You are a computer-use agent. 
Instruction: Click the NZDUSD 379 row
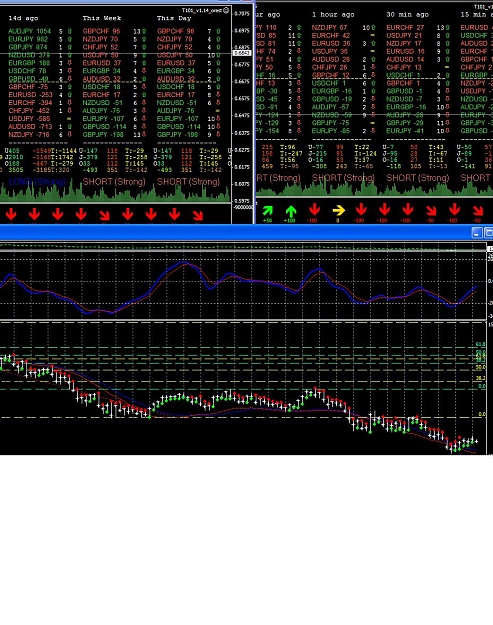click(x=40, y=55)
